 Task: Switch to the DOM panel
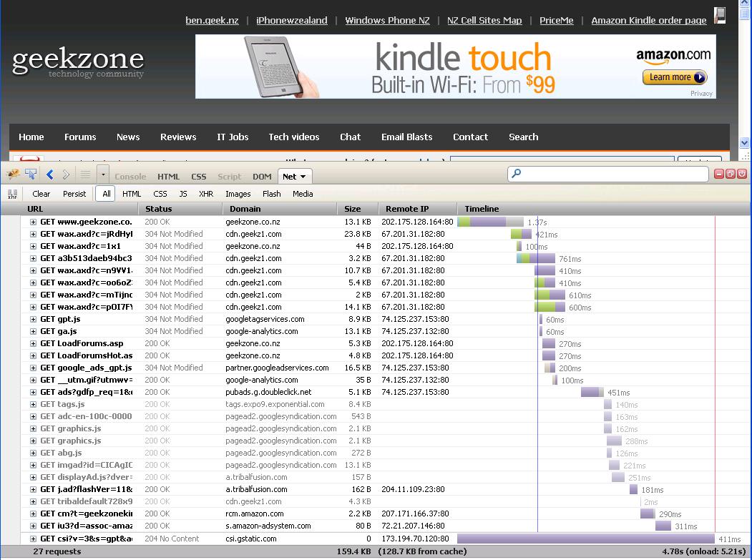click(262, 177)
